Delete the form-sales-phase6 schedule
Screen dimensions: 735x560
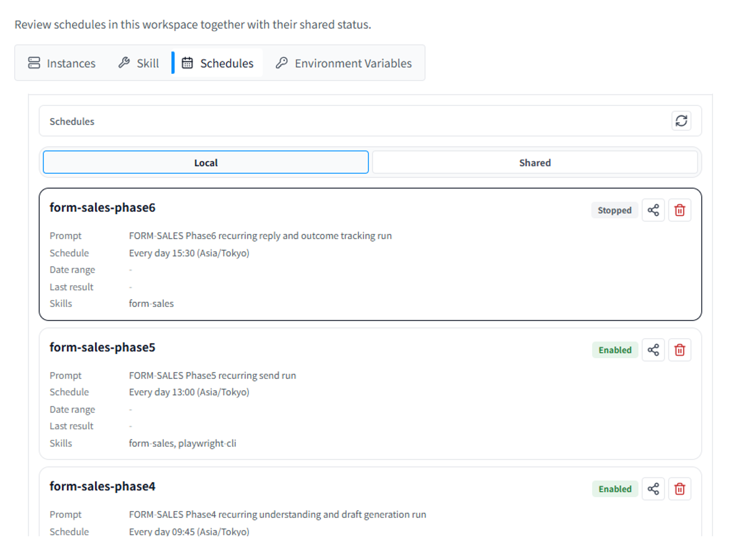point(679,210)
